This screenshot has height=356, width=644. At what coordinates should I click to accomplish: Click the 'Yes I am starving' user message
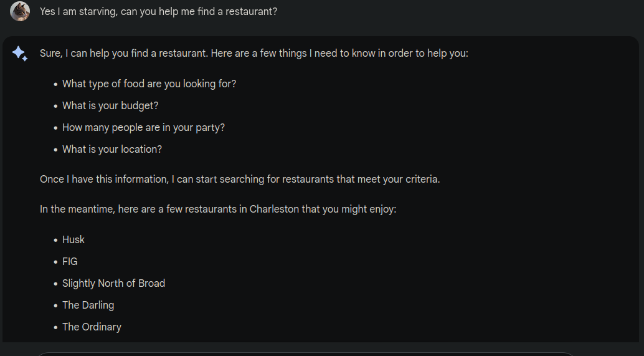[x=158, y=11]
